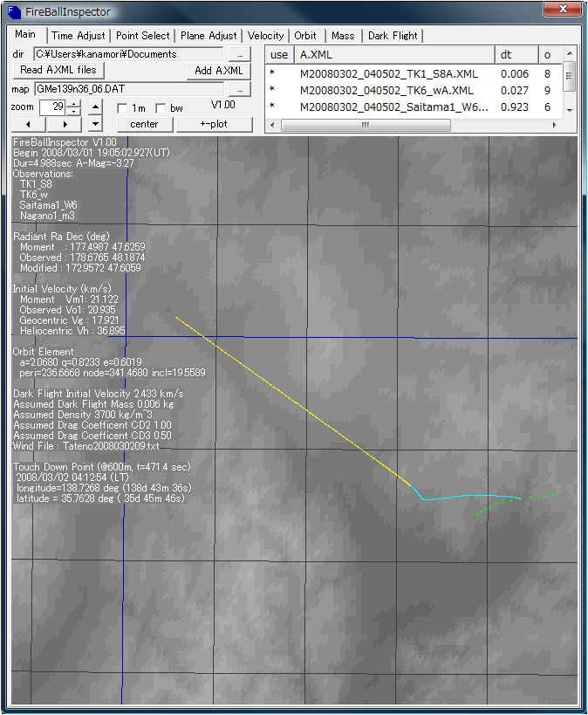Image resolution: width=588 pixels, height=715 pixels.
Task: Switch to the Time Adjust tab
Action: (78, 36)
